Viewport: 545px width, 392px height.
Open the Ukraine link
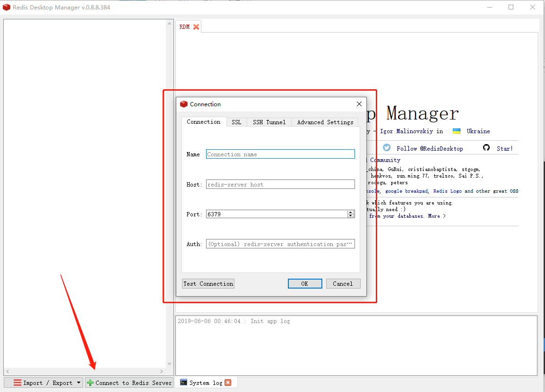[x=478, y=131]
